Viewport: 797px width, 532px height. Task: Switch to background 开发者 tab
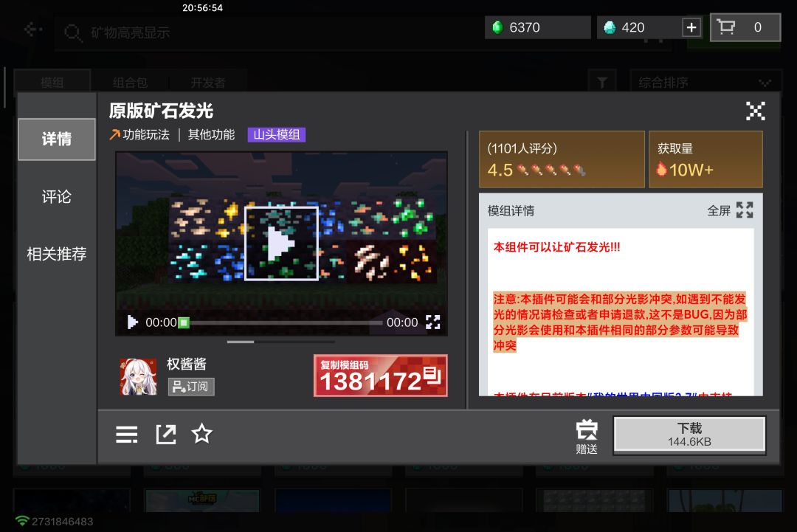(x=208, y=82)
